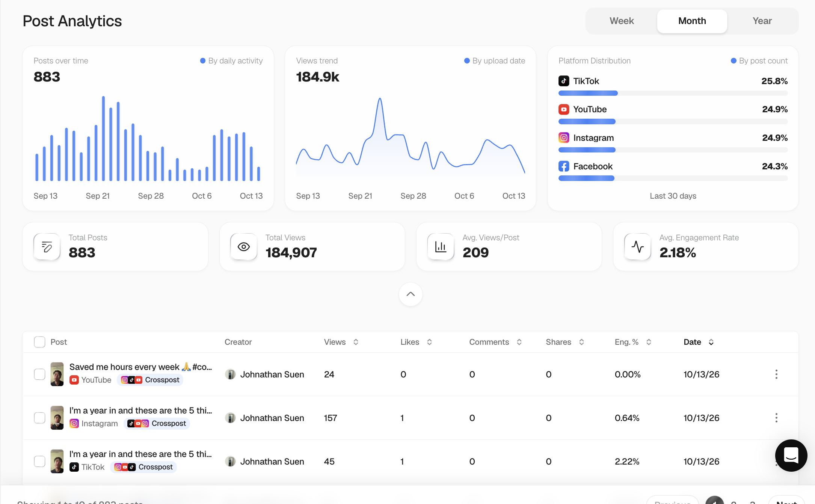
Task: Click the Total Posts edit-list icon
Action: click(x=47, y=247)
